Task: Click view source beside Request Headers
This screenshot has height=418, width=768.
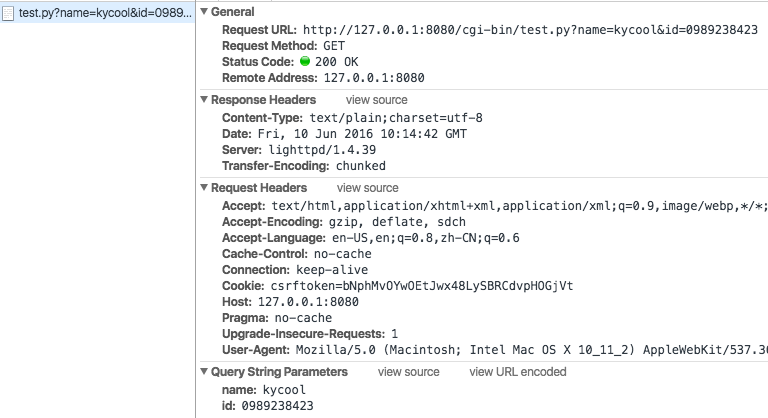Action: click(x=367, y=188)
